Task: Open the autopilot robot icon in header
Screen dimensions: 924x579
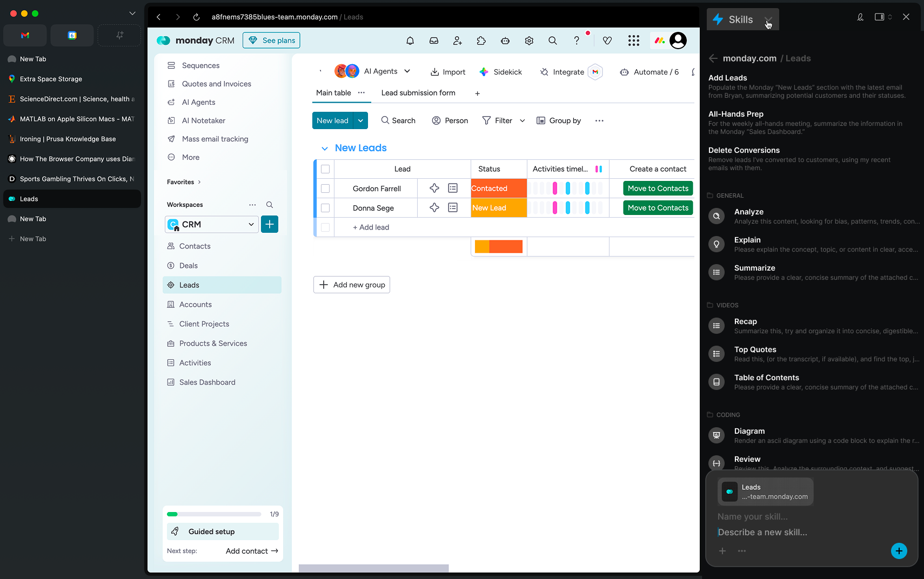Action: pos(505,41)
